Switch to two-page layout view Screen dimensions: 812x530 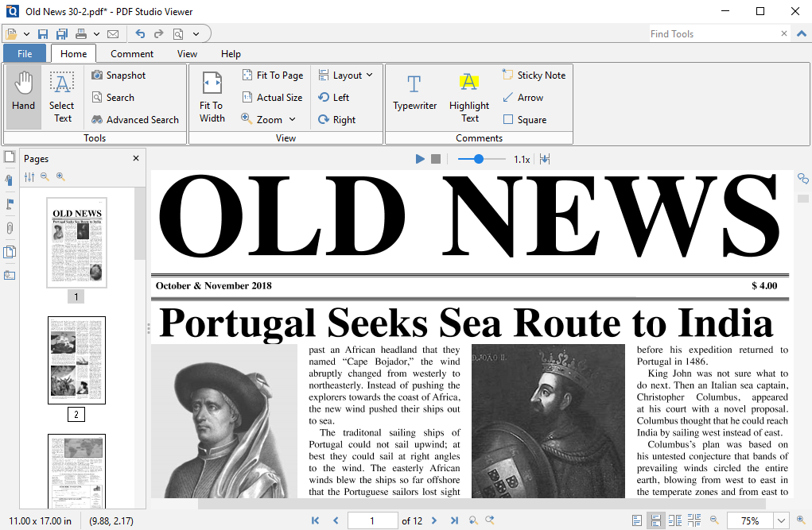pos(675,520)
